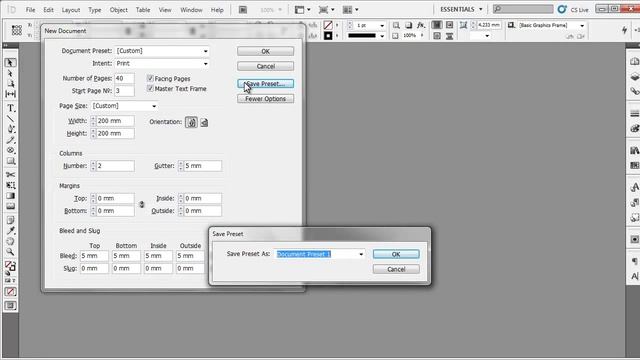Select the Page tool
This screenshot has width=640, height=360.
click(11, 84)
